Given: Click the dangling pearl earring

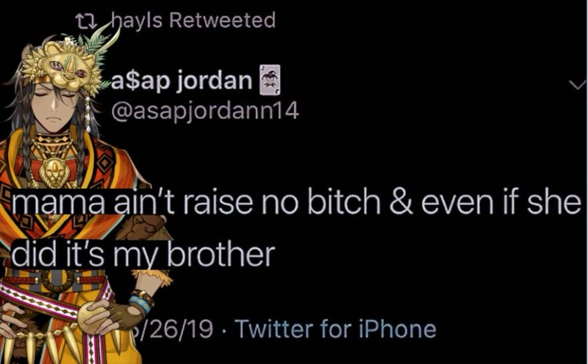Looking at the screenshot, I should pos(88,113).
